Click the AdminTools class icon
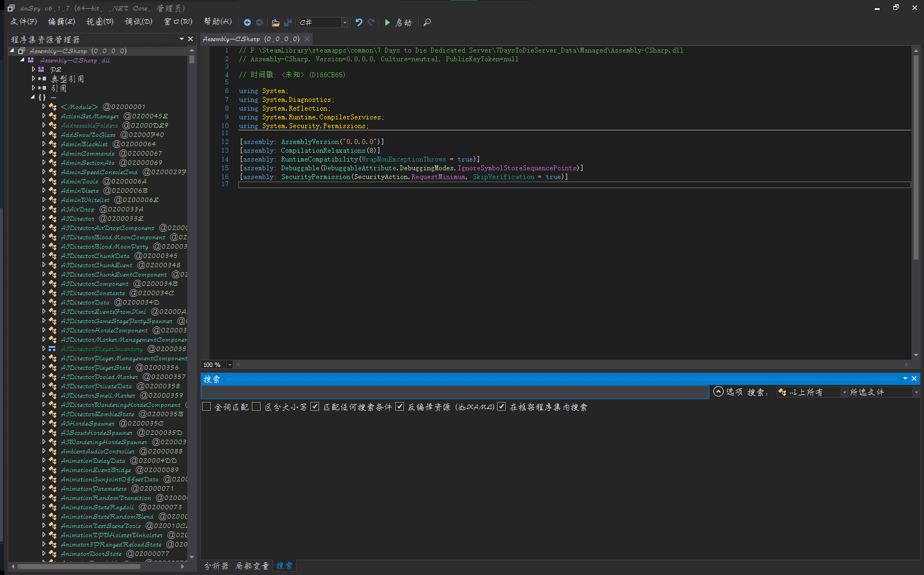924x575 pixels. pyautogui.click(x=53, y=181)
